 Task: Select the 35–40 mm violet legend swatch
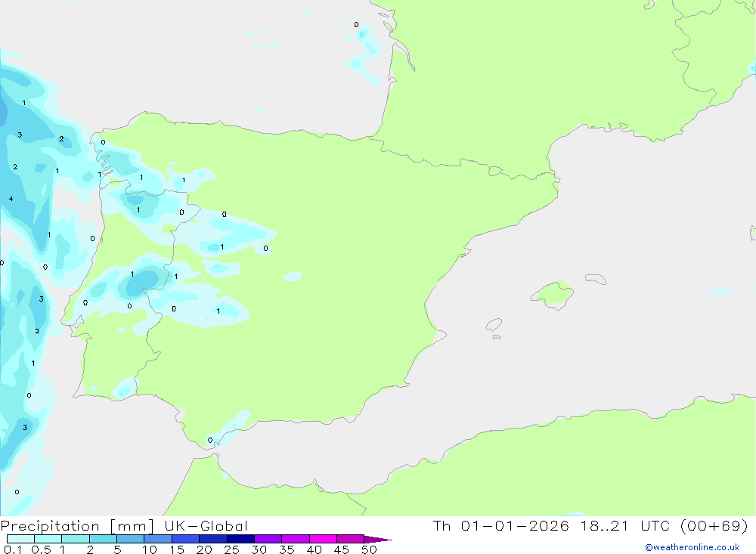pos(295,539)
